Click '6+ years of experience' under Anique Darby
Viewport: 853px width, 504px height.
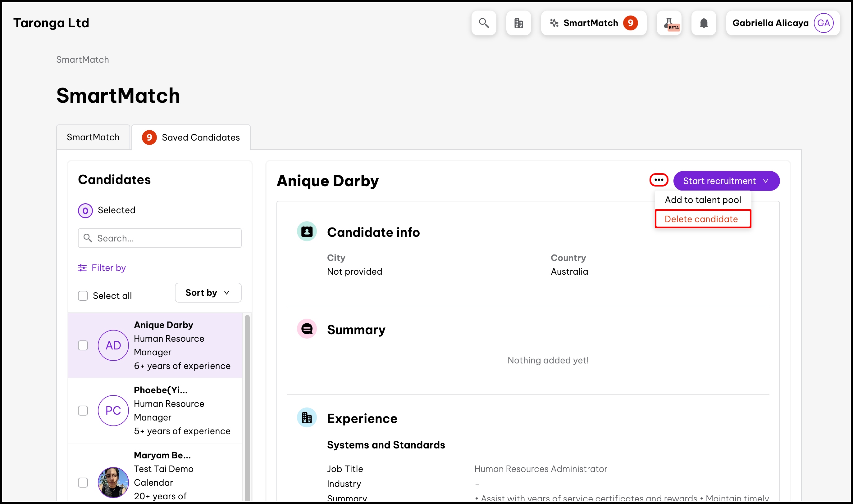(x=182, y=366)
